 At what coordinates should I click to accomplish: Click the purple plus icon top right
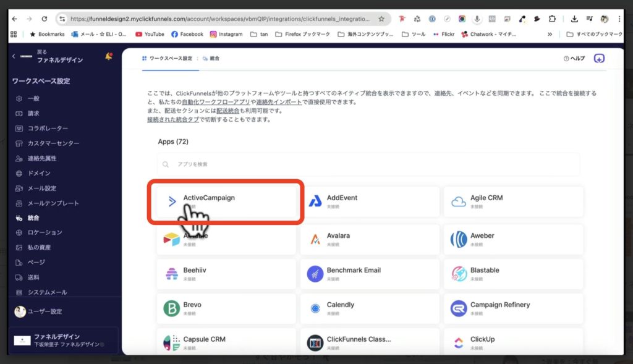[x=599, y=57]
